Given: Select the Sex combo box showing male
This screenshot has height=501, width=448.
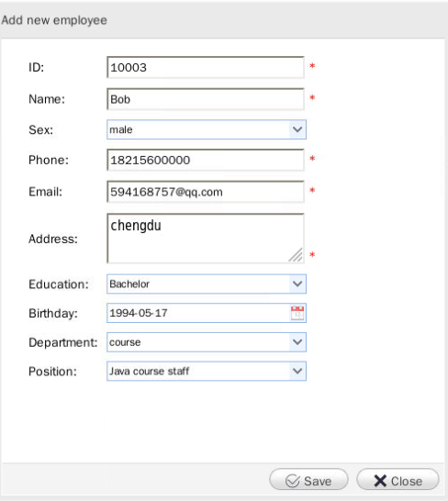Looking at the screenshot, I should tap(207, 129).
